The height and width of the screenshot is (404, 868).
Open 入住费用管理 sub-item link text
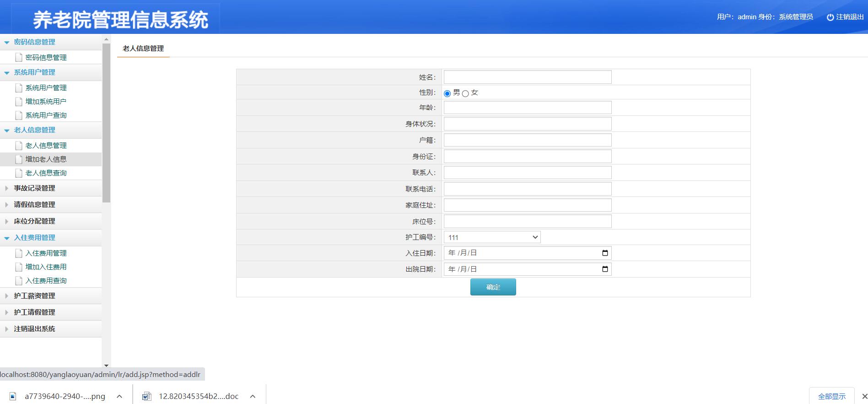[x=46, y=253]
